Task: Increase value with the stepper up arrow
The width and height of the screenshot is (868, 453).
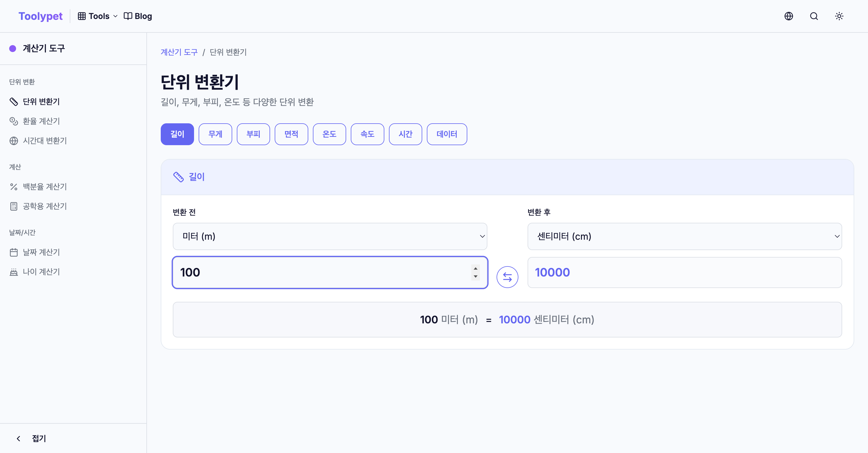Action: (475, 268)
